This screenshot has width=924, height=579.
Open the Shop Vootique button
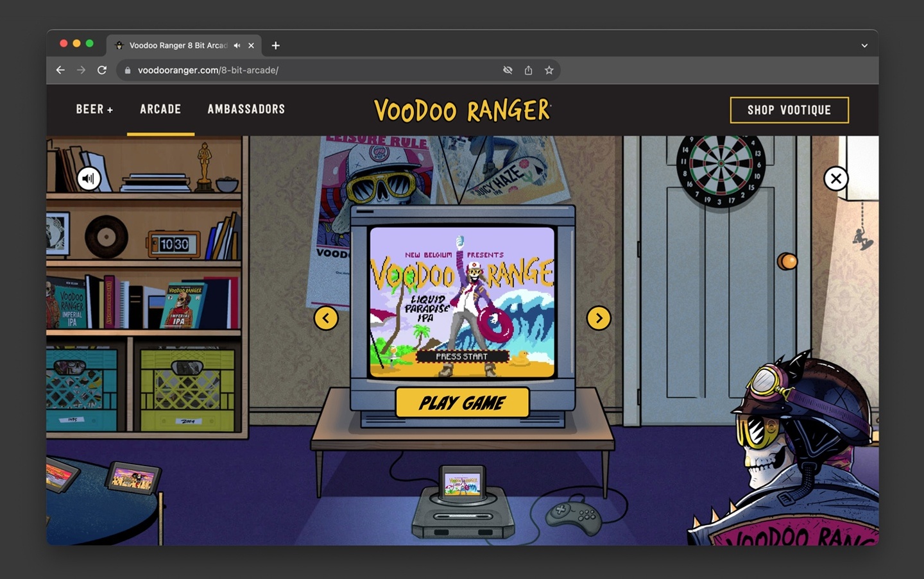coord(789,110)
